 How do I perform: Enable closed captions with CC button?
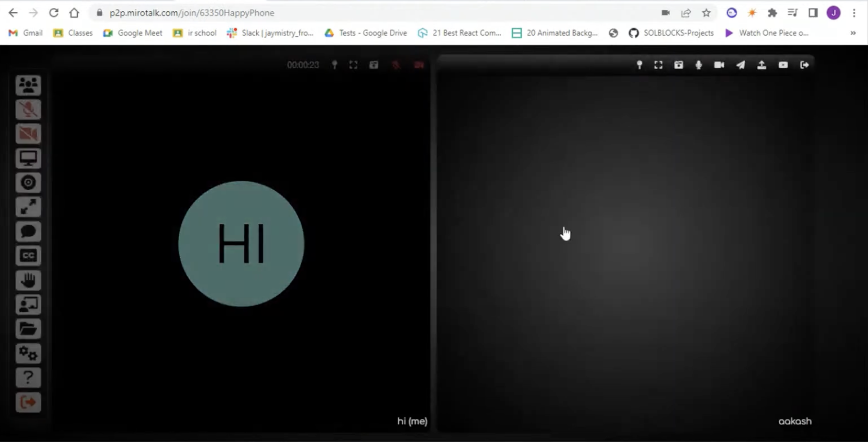[28, 256]
